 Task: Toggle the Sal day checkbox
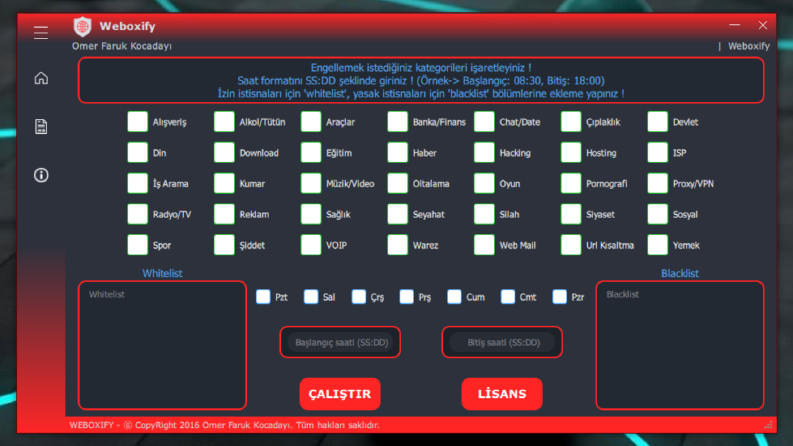(x=311, y=297)
